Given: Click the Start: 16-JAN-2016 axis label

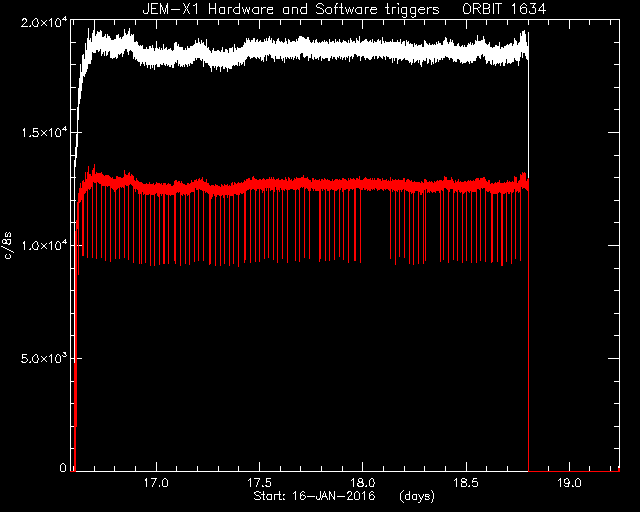Looking at the screenshot, I should tap(314, 496).
